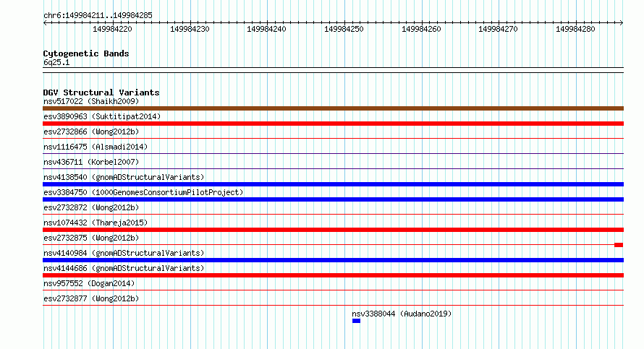Click nsv4144686 (gnomADStructuralVariants) label
The image size is (644, 349).
tap(124, 268)
